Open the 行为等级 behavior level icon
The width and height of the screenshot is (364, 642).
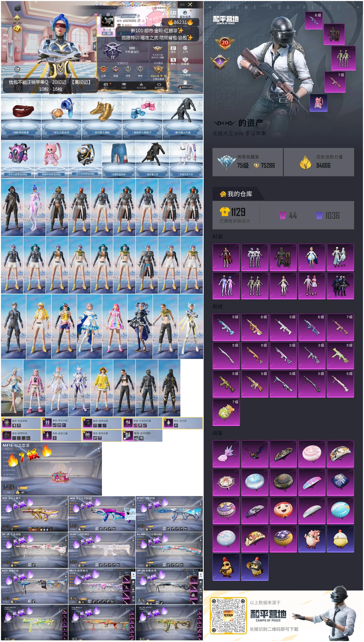[x=185, y=73]
